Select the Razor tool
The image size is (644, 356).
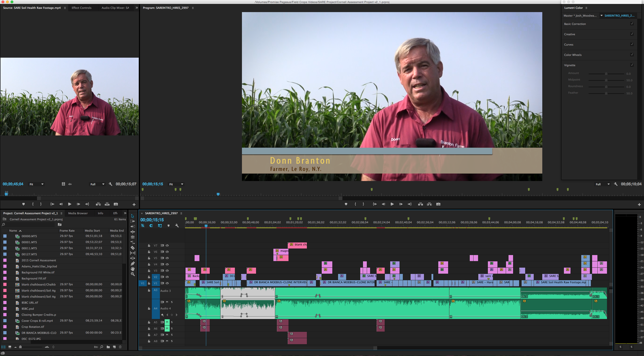132,248
